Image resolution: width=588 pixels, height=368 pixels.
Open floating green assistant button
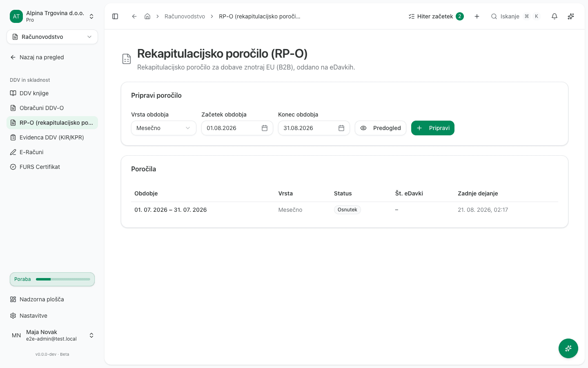[x=568, y=348]
